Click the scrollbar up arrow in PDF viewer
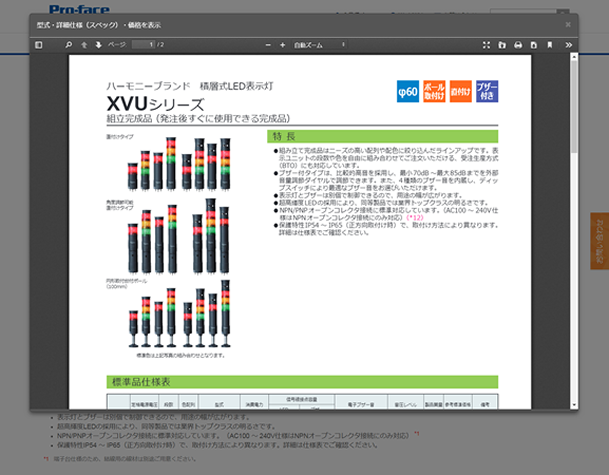Screen dimensions: 609x475 572,59
